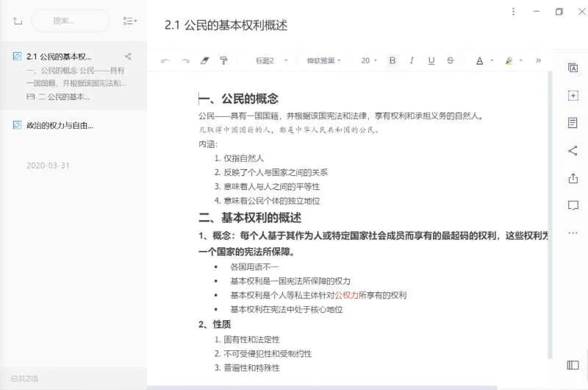Toggle italic formatting
This screenshot has height=390, width=588.
tap(412, 60)
